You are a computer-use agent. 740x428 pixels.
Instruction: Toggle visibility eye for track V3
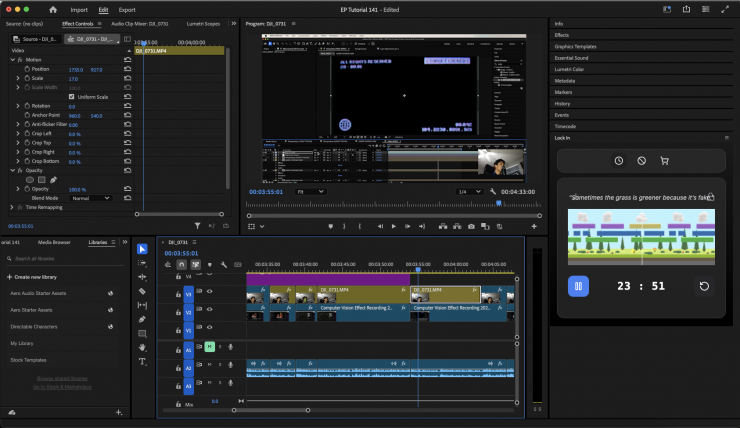point(209,293)
